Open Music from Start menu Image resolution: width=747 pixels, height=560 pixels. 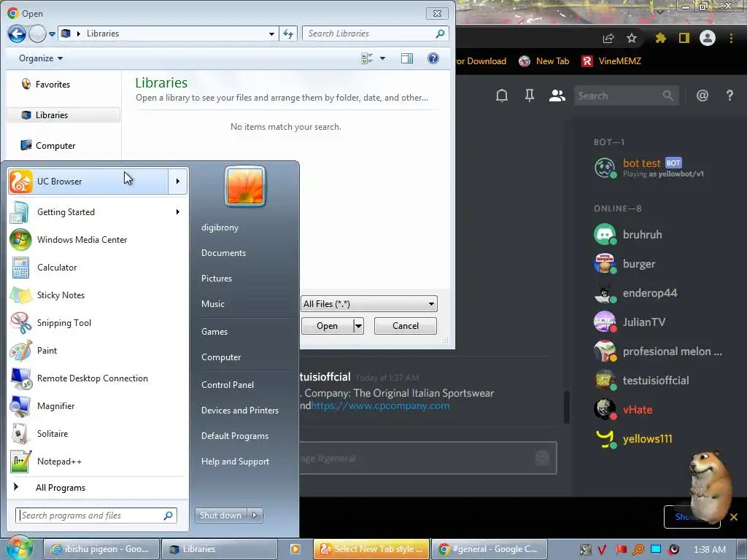pos(212,304)
